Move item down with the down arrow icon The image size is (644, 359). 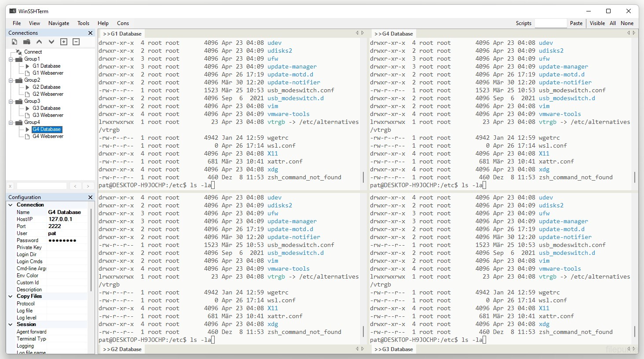tap(51, 42)
